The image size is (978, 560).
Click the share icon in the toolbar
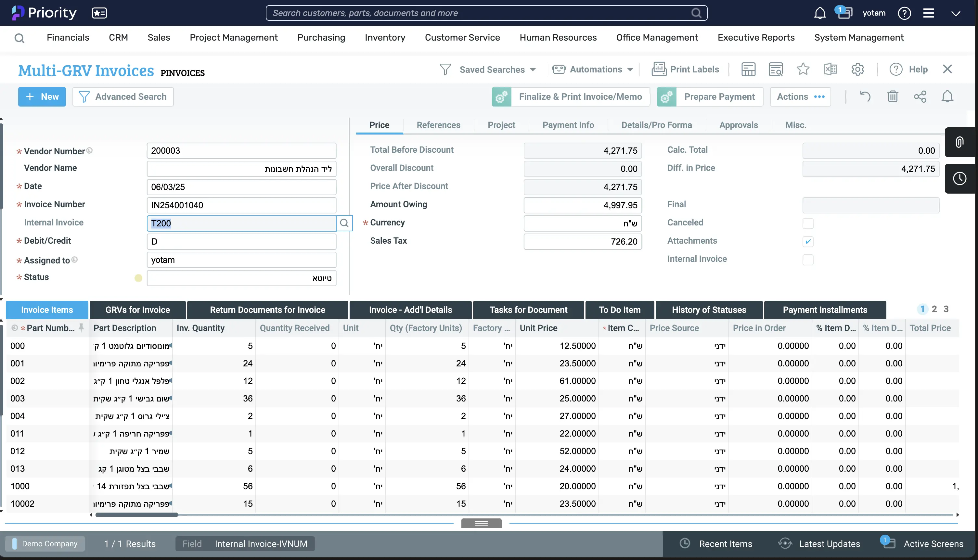pyautogui.click(x=920, y=96)
